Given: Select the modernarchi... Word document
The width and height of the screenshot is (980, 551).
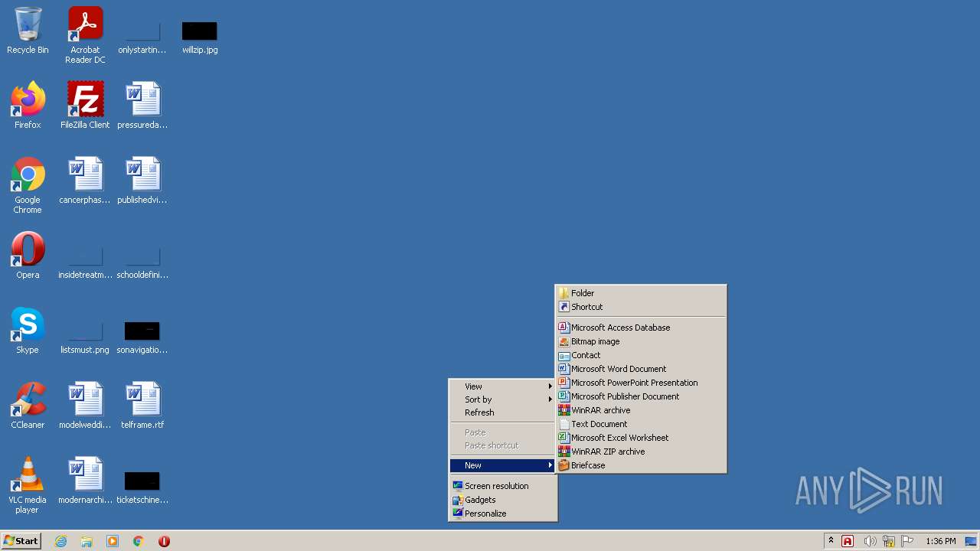Looking at the screenshot, I should pos(85,481).
